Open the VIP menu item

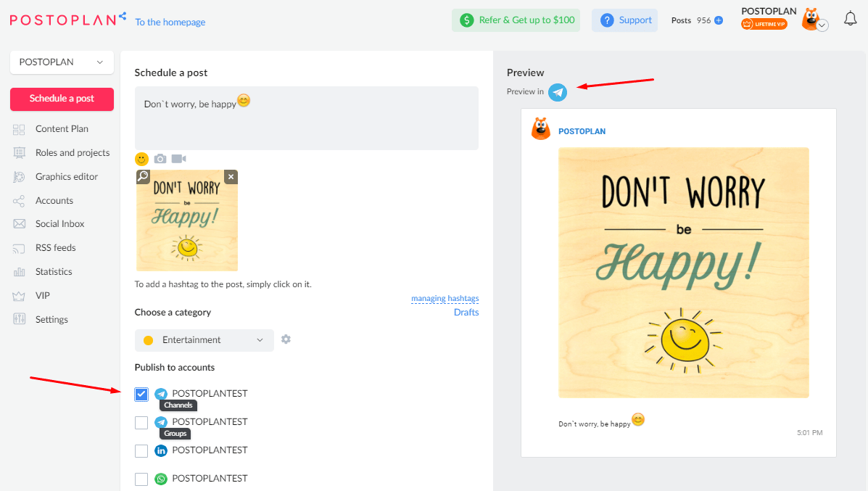[43, 296]
